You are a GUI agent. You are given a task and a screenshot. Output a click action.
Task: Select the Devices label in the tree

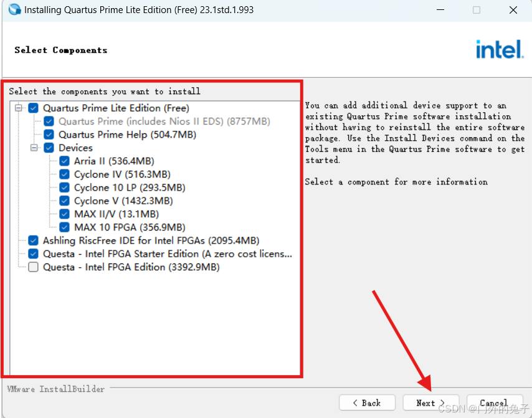point(75,148)
